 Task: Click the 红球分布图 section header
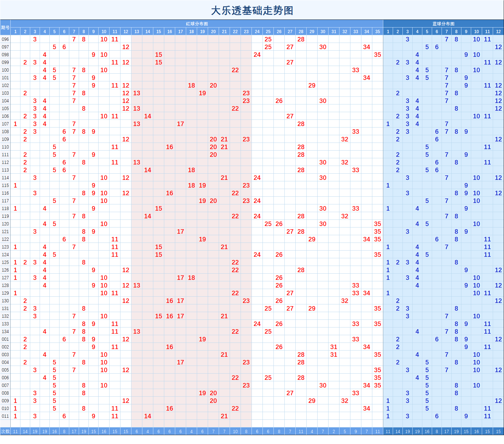pyautogui.click(x=197, y=24)
